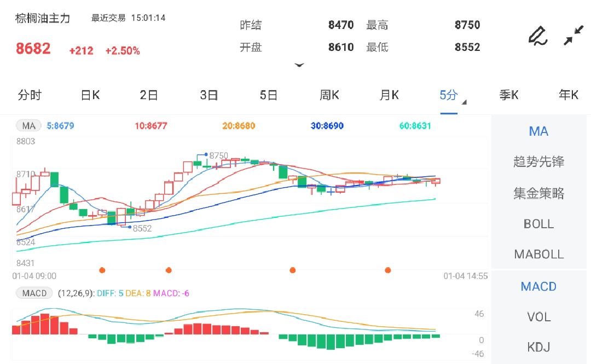Switch to the 周K tab

click(x=329, y=95)
